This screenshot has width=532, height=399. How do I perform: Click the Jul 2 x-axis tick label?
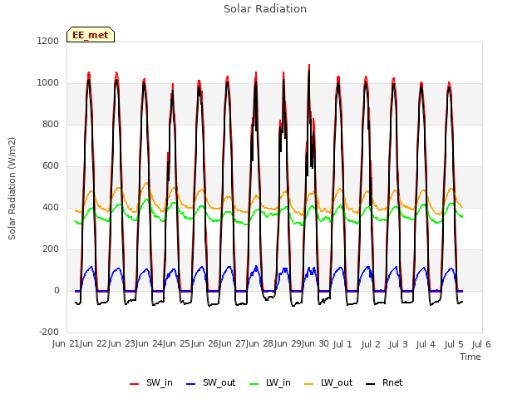point(371,344)
